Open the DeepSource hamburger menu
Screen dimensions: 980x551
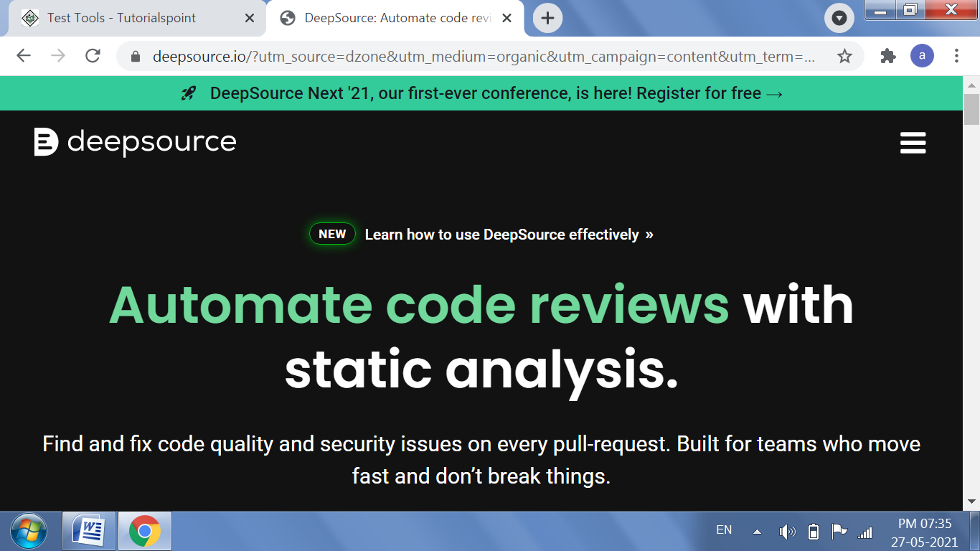[x=913, y=143]
